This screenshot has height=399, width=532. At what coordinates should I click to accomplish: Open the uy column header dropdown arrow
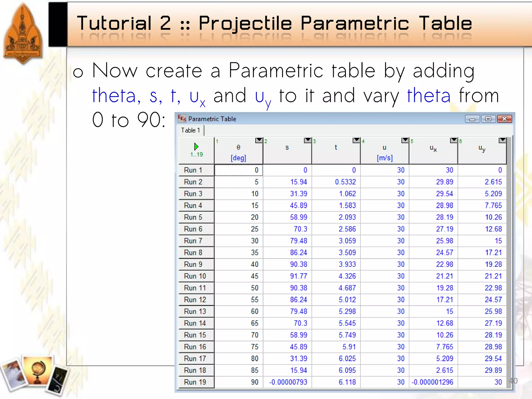pos(502,140)
